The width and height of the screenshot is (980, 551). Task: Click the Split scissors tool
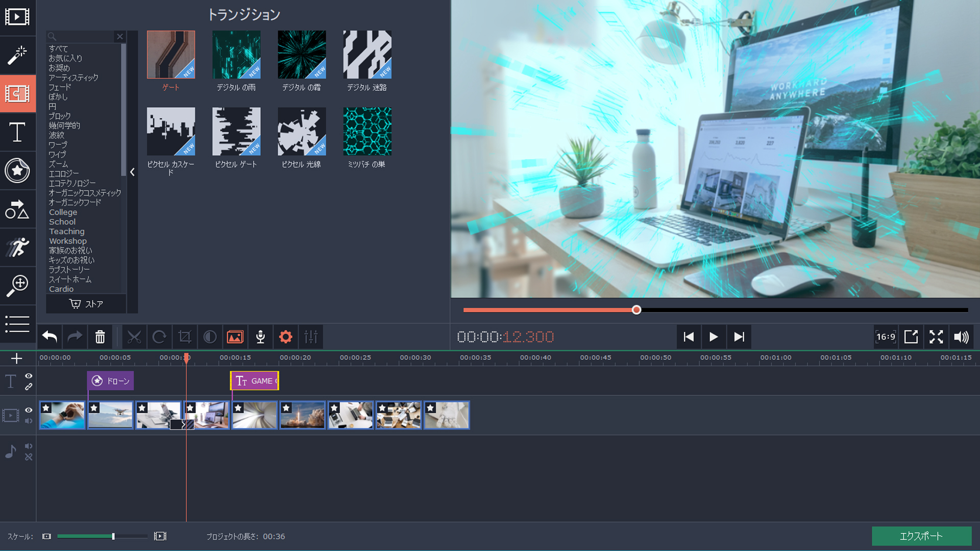(134, 337)
